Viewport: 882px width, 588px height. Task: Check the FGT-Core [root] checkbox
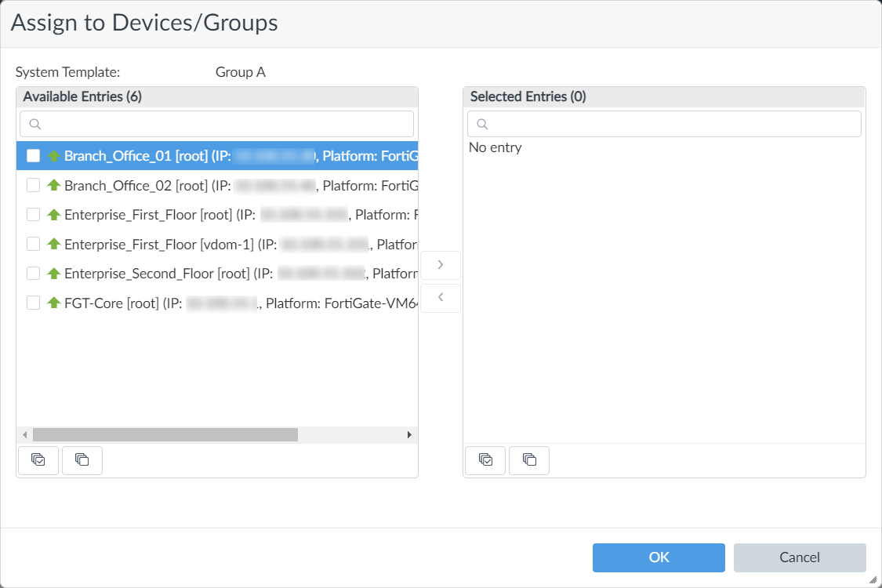pos(33,302)
